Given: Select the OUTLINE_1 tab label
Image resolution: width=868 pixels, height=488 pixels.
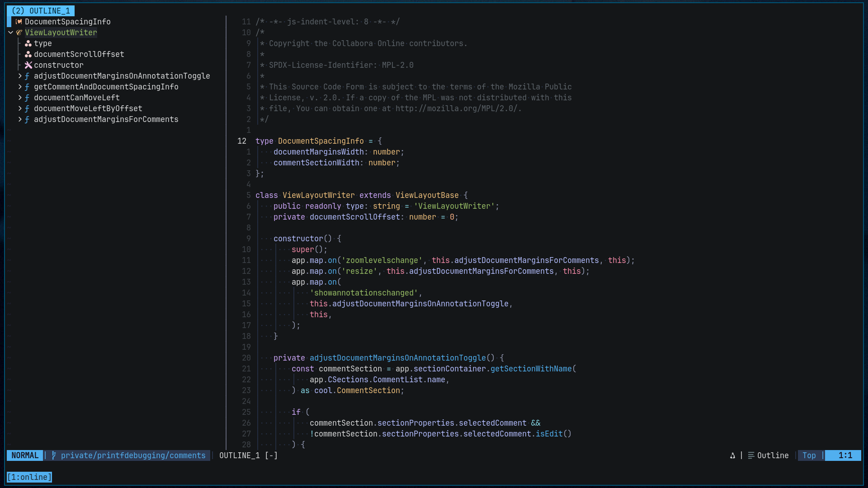Looking at the screenshot, I should [x=41, y=11].
